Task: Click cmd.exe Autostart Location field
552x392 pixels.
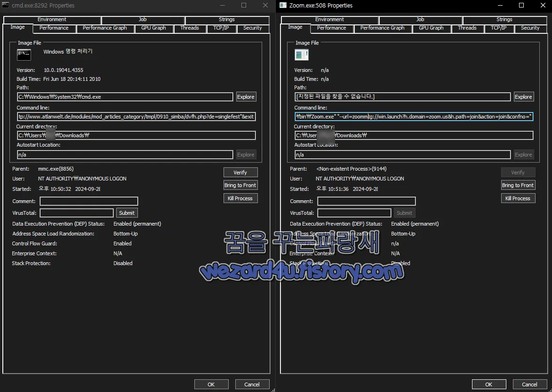Action: click(x=125, y=155)
